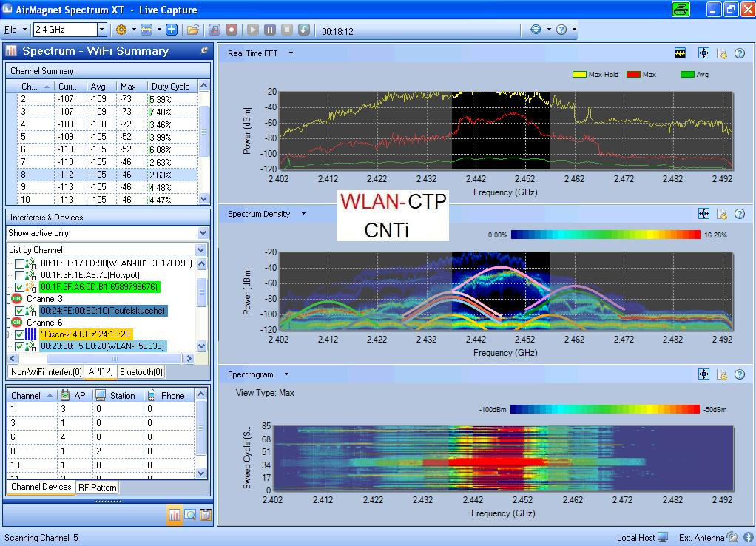Sort by Avg column header
The image size is (756, 546).
[x=101, y=87]
